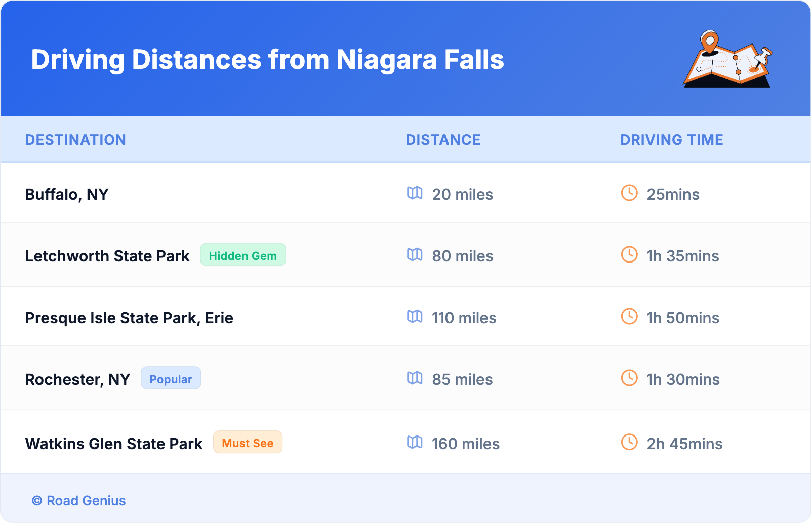812x523 pixels.
Task: Select Watkins Glen State Park destination
Action: point(114,444)
